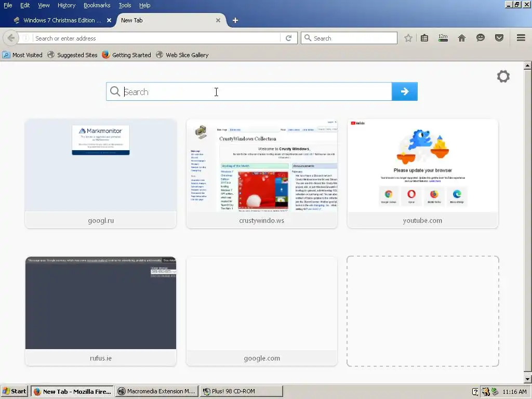Open the Help menu
The height and width of the screenshot is (399, 532).
[144, 5]
